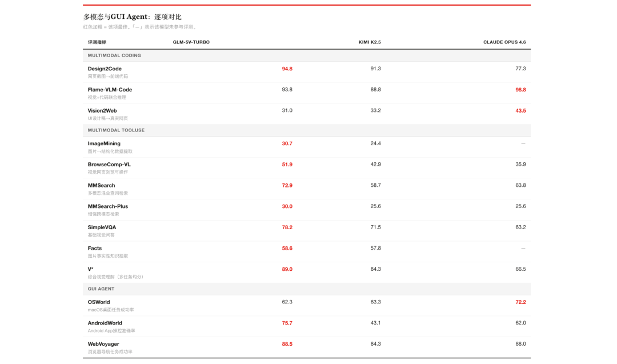Click the "GUI AGENT" section heading
Screen dimensions: 617x364
click(x=101, y=289)
